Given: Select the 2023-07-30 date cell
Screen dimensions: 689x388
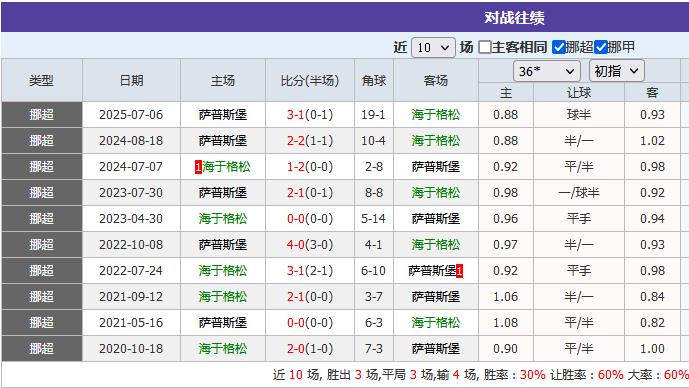Looking at the screenshot, I should [x=131, y=192].
